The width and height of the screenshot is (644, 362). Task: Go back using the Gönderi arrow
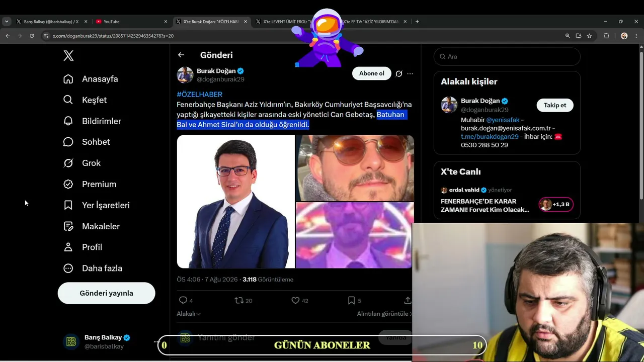(x=181, y=55)
